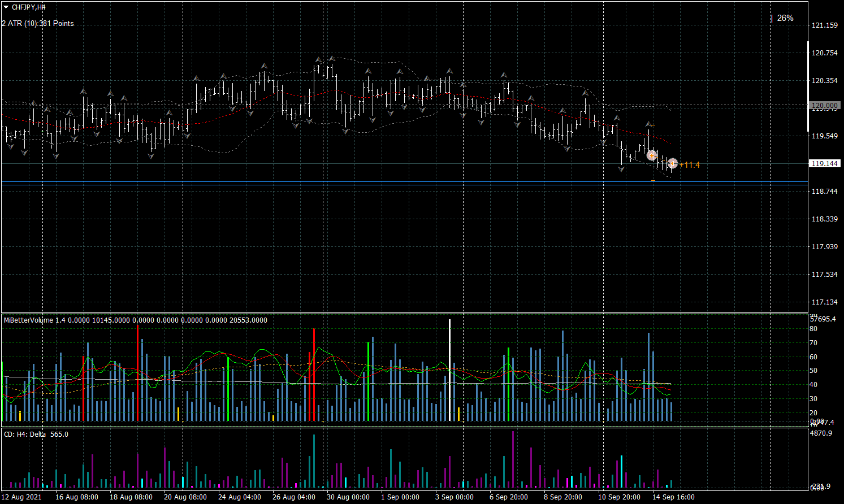Click the 117.134 price axis label

pyautogui.click(x=824, y=302)
